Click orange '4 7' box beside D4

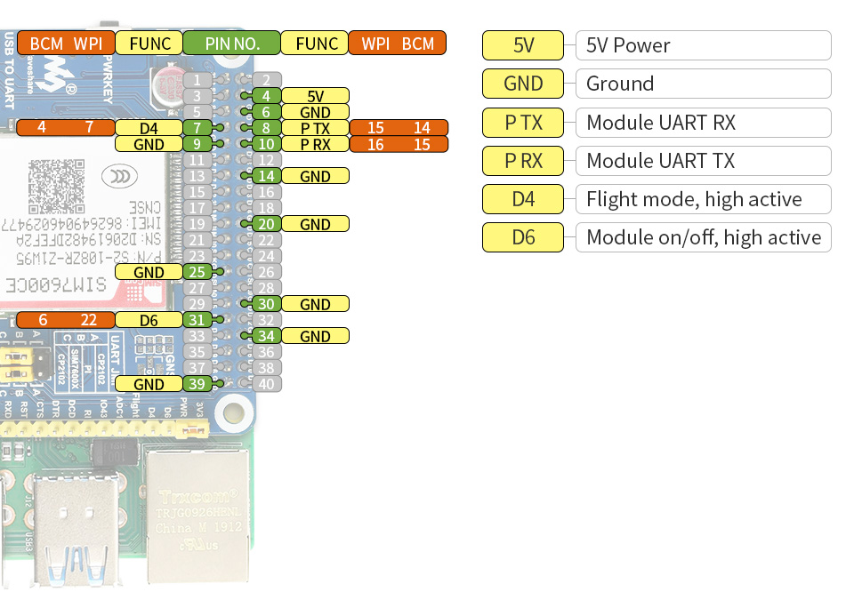(66, 128)
